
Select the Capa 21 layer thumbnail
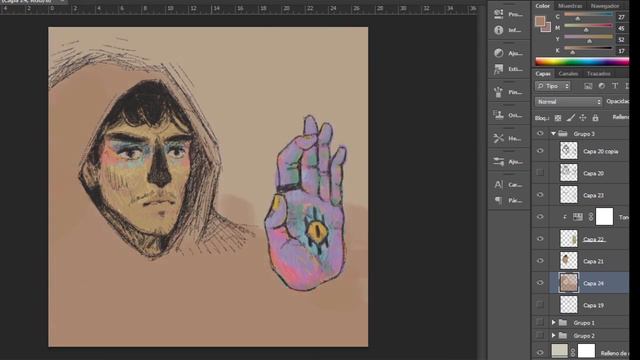pyautogui.click(x=569, y=260)
